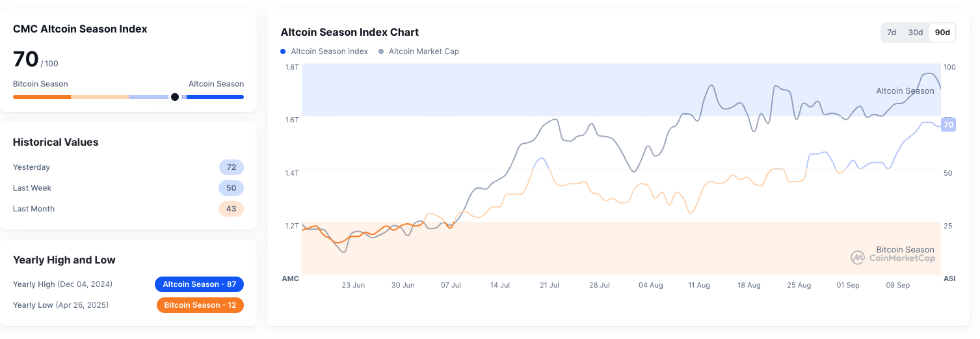
Task: Toggle Altcoin Season Index legend dot
Action: [283, 51]
